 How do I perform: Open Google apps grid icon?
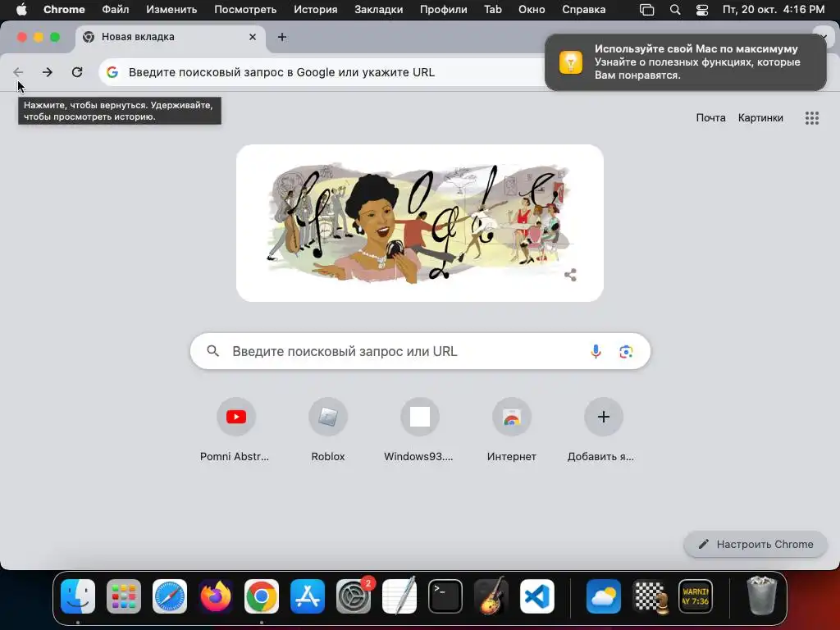(812, 118)
